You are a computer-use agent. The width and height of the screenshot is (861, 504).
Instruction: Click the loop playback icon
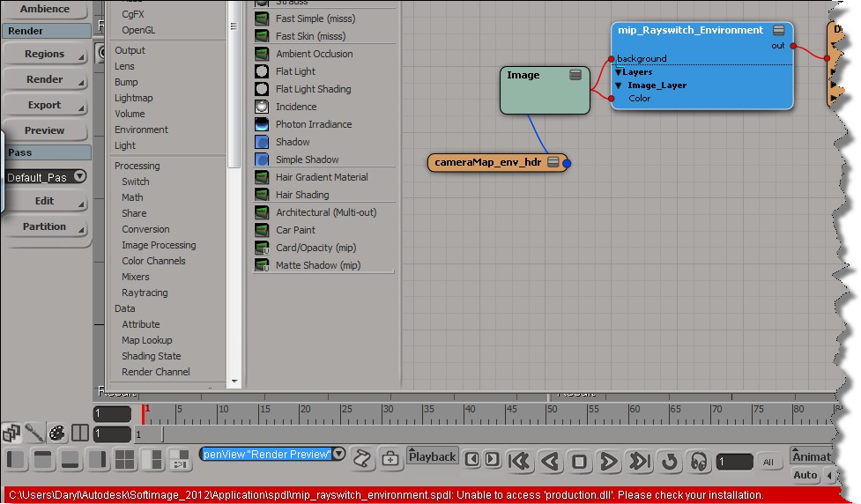(670, 461)
